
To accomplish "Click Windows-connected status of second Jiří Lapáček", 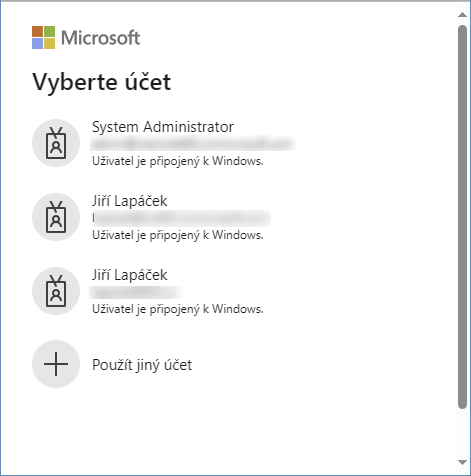I will 178,309.
